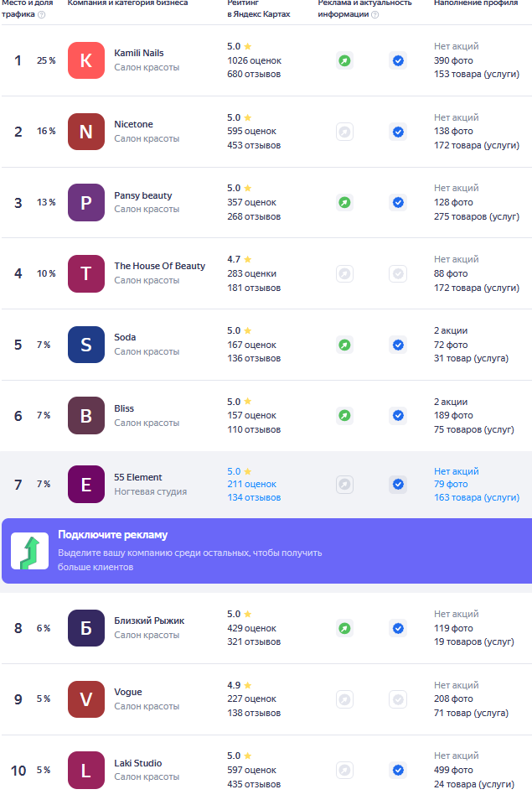The width and height of the screenshot is (532, 805).
Task: Click the green arrow icon in the ad banner
Action: point(30,551)
